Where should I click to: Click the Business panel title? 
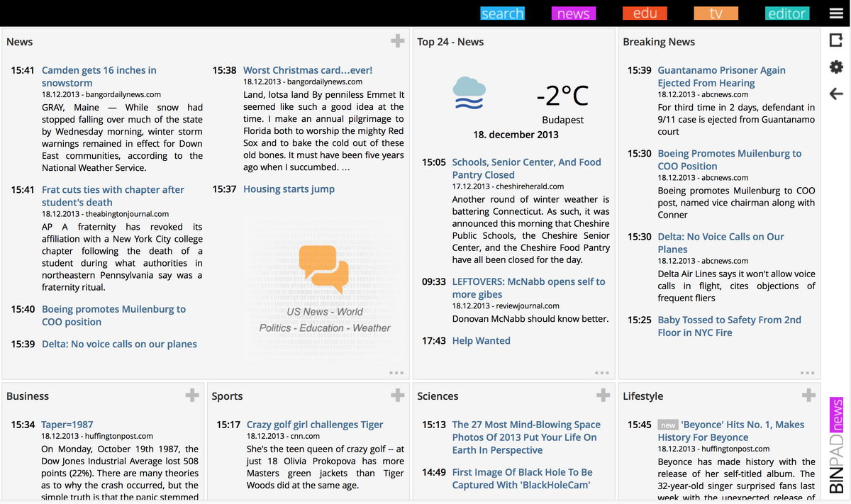click(28, 396)
